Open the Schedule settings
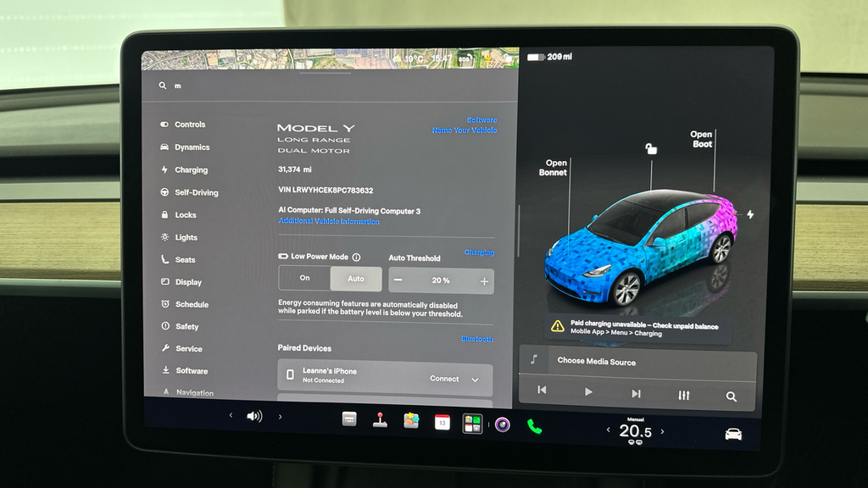The width and height of the screenshot is (868, 488). coord(185,304)
